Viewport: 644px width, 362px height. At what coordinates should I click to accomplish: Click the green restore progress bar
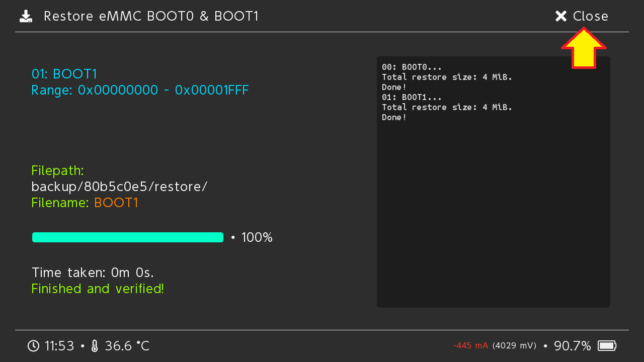[x=127, y=237]
